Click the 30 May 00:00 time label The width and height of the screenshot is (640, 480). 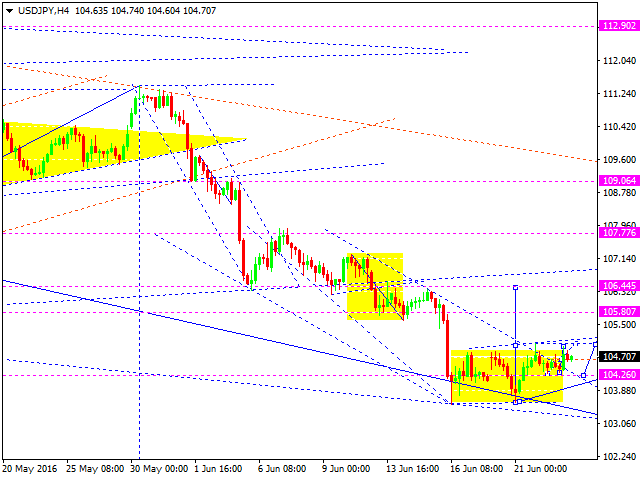point(159,469)
